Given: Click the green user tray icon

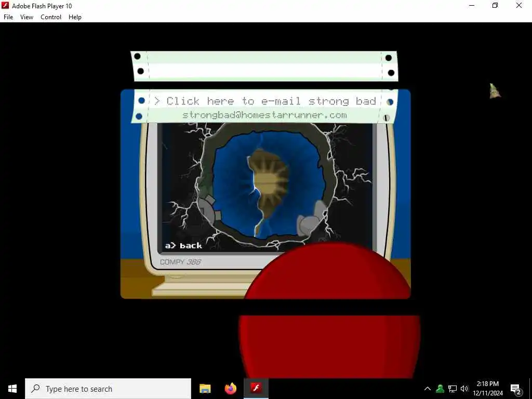Looking at the screenshot, I should click(440, 389).
